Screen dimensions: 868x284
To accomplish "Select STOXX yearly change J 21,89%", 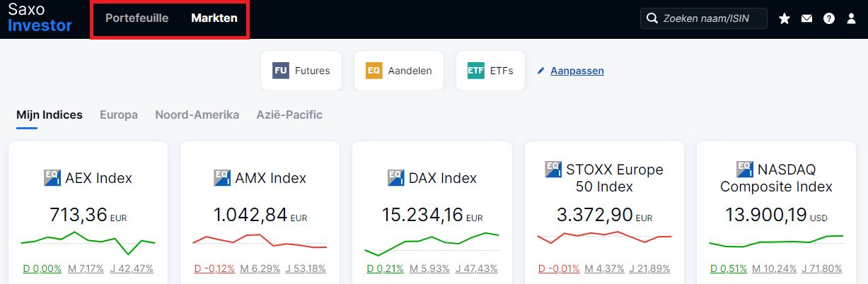I will [649, 268].
